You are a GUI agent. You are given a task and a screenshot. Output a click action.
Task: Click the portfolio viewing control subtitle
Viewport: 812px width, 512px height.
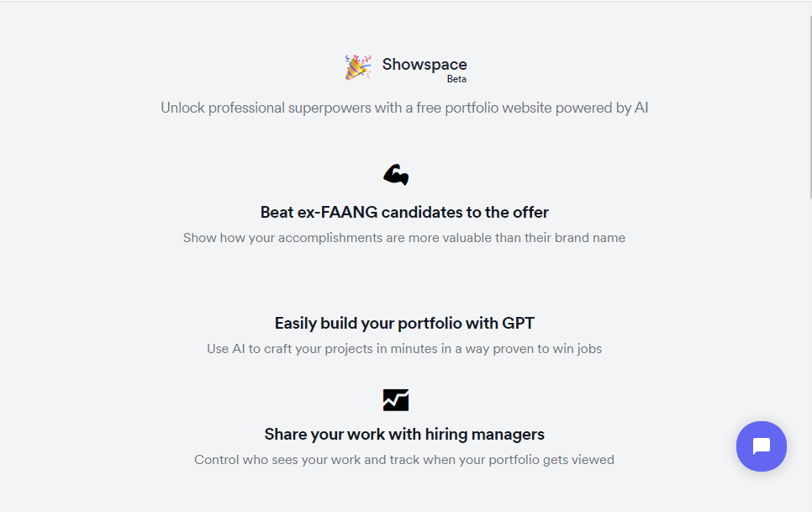[x=404, y=459]
